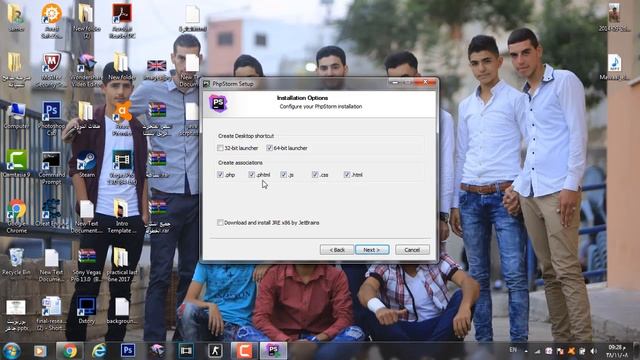Open Cheat Engine desktop shortcut
The image size is (640, 360).
click(x=51, y=212)
